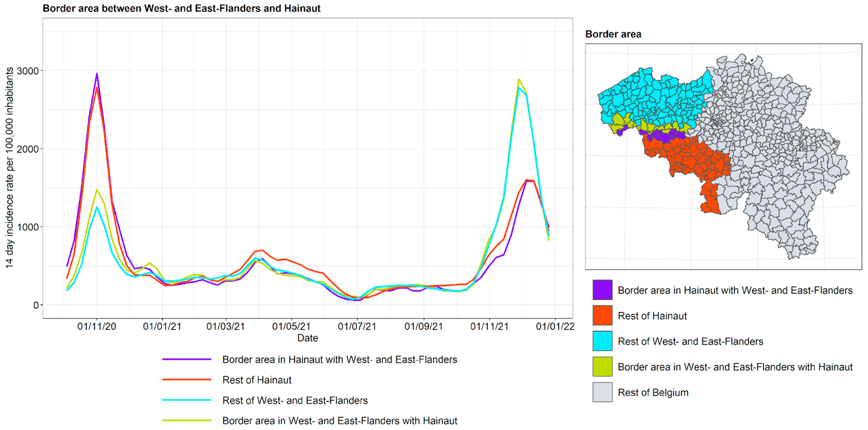868x430 pixels.
Task: Click the grey Rest of Belgium swatch
Action: (602, 392)
